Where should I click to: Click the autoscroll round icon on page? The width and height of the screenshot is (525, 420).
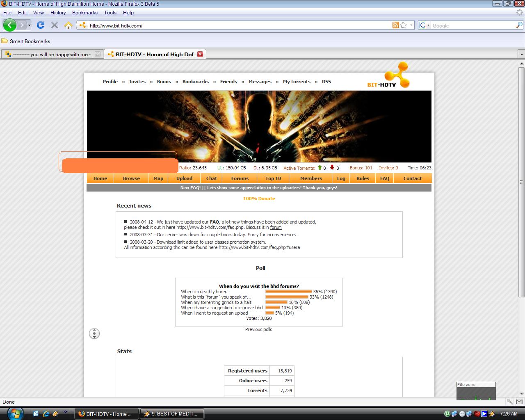tap(94, 333)
